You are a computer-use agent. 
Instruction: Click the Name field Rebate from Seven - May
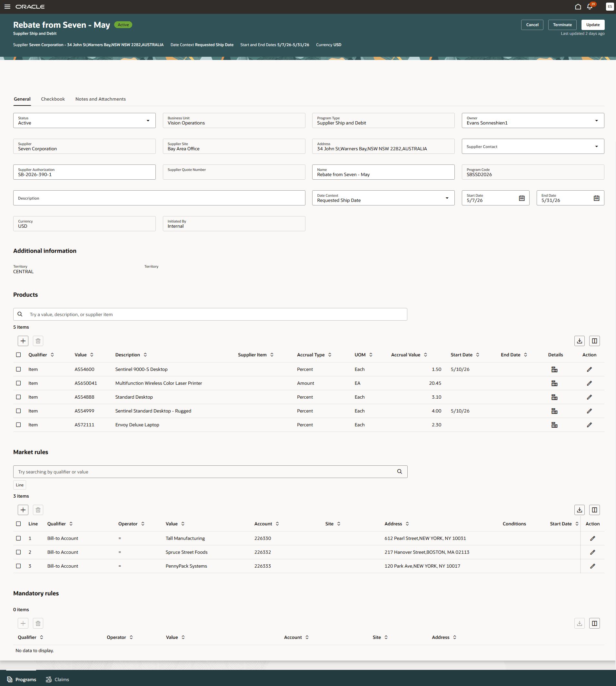pyautogui.click(x=383, y=172)
